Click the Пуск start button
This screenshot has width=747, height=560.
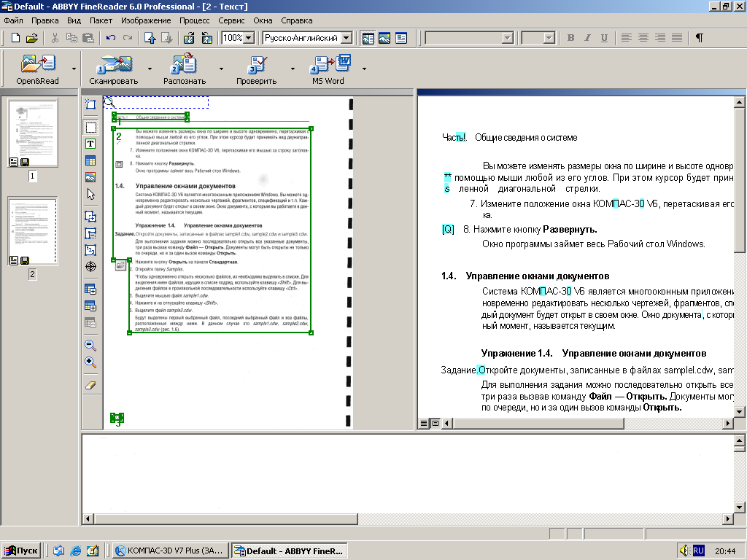coord(21,551)
